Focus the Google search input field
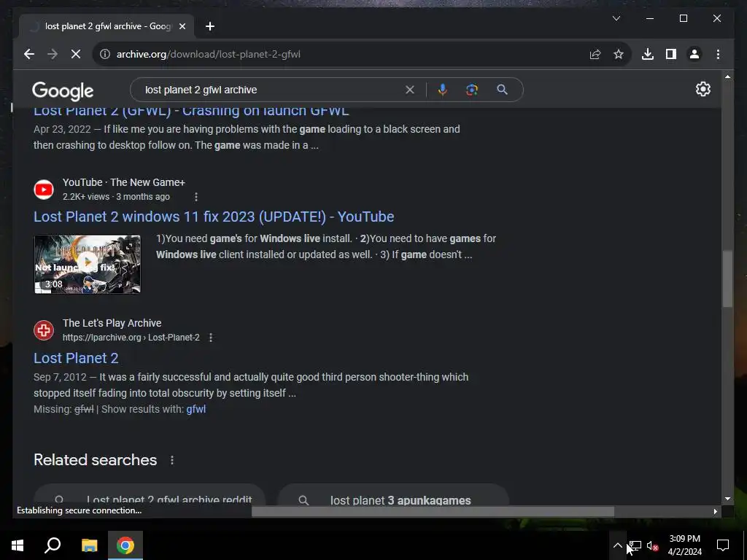Image resolution: width=747 pixels, height=560 pixels. pos(271,90)
